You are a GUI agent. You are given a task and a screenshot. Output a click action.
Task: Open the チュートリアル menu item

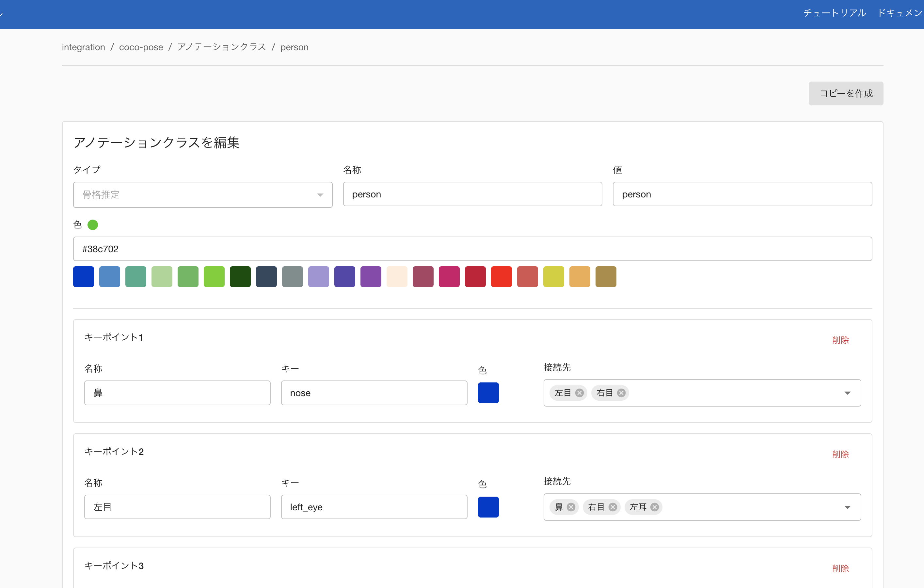pos(834,13)
